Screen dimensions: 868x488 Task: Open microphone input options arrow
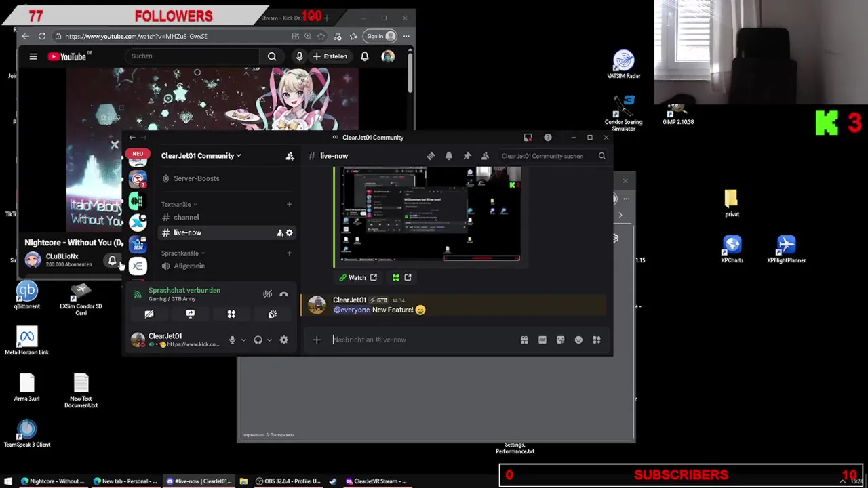point(243,340)
